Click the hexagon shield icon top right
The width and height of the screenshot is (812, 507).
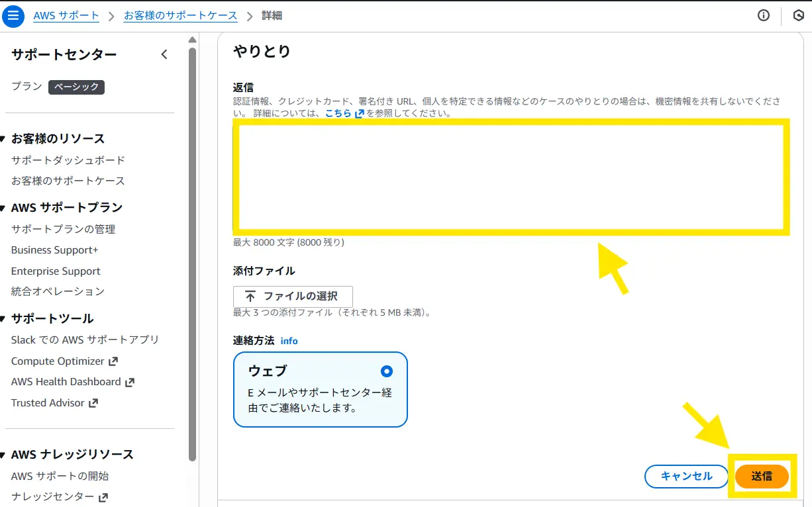pos(798,16)
